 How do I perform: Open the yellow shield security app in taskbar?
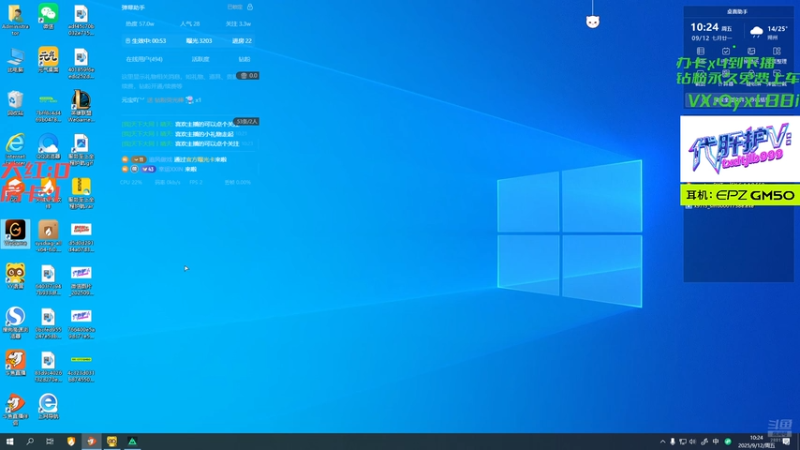[x=71, y=441]
